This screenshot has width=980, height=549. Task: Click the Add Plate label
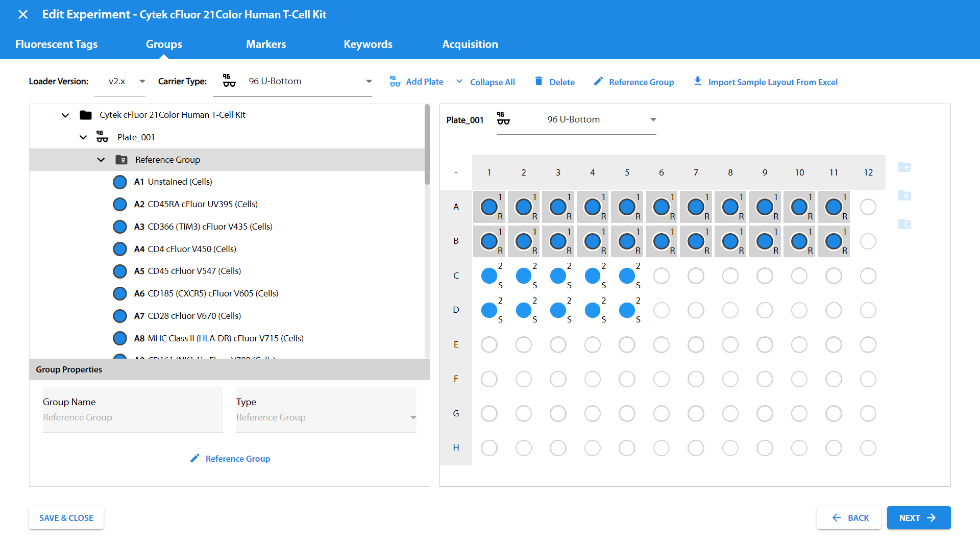click(425, 82)
